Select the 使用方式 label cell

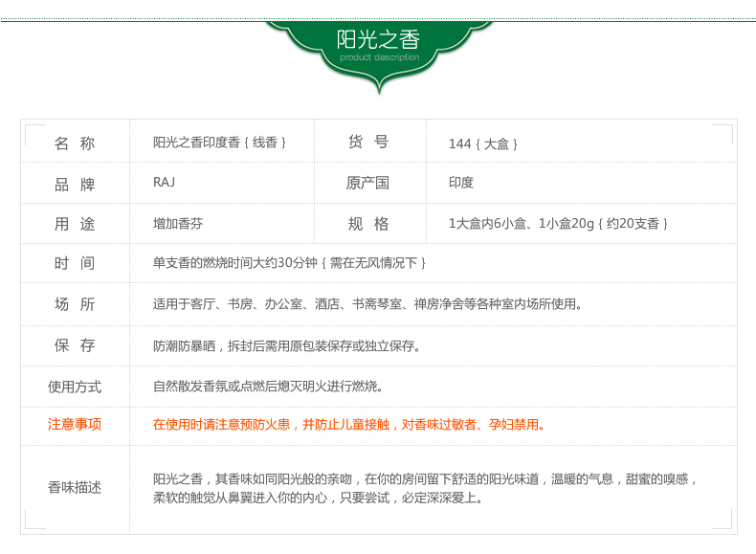75,387
